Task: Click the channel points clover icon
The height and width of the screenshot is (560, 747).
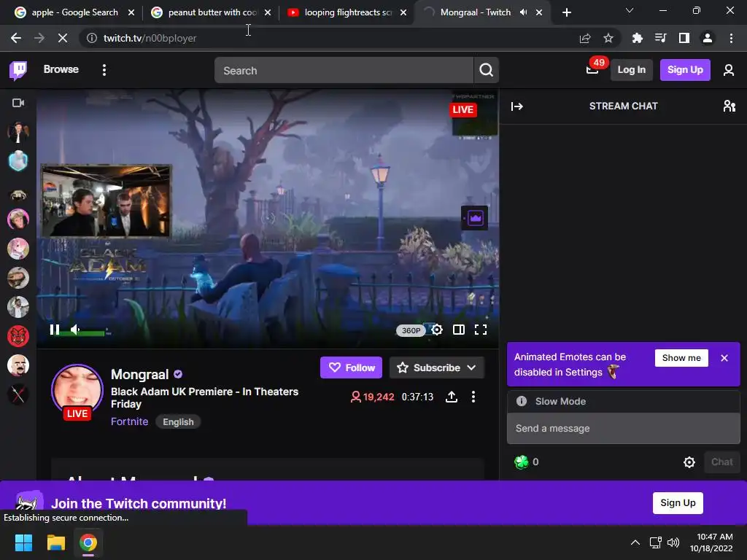Action: click(521, 462)
